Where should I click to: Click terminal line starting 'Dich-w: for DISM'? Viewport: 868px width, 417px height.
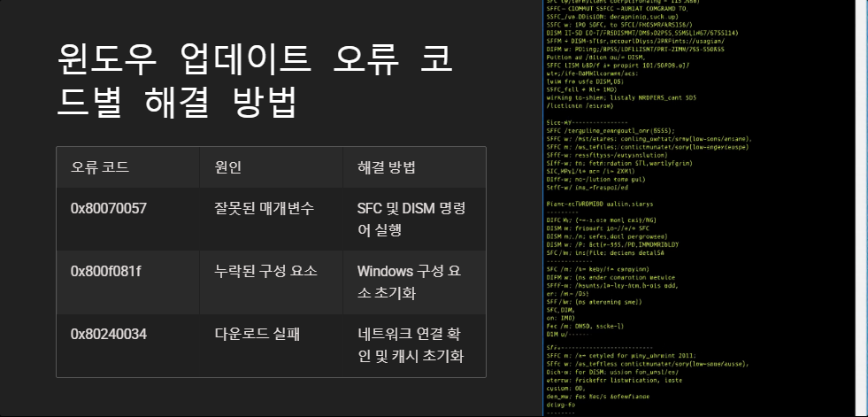(613, 372)
